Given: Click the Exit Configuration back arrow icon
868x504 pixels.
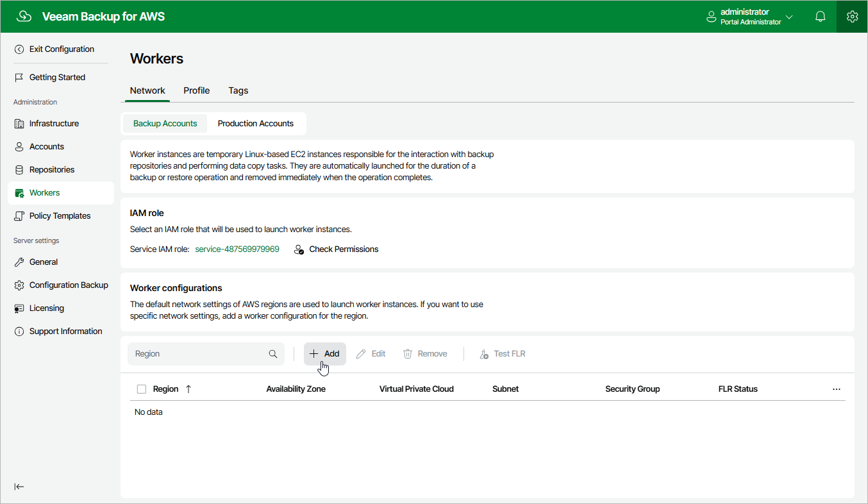Looking at the screenshot, I should tap(19, 49).
